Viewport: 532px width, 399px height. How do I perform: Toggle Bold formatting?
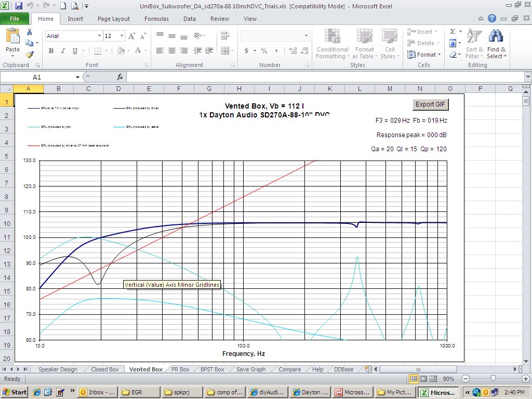pyautogui.click(x=51, y=51)
